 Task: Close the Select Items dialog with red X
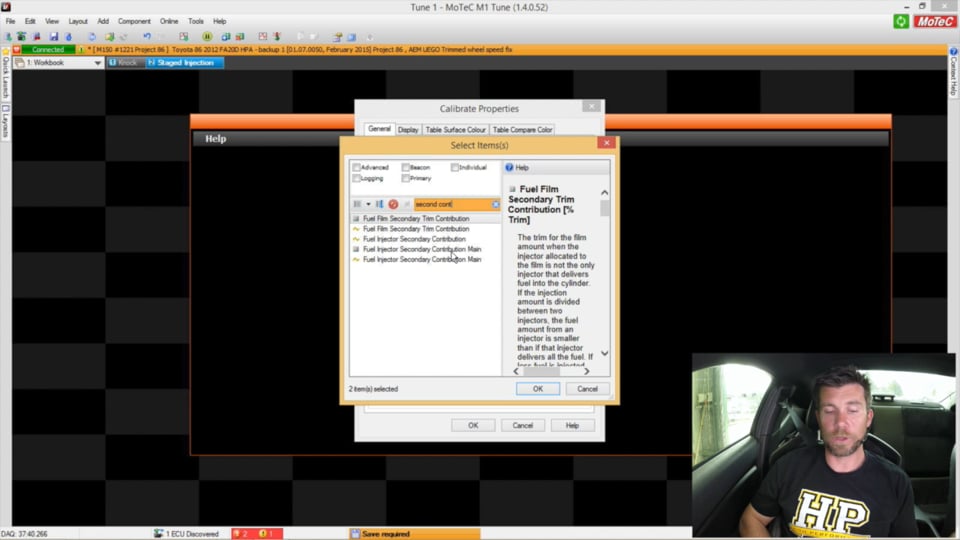(606, 143)
